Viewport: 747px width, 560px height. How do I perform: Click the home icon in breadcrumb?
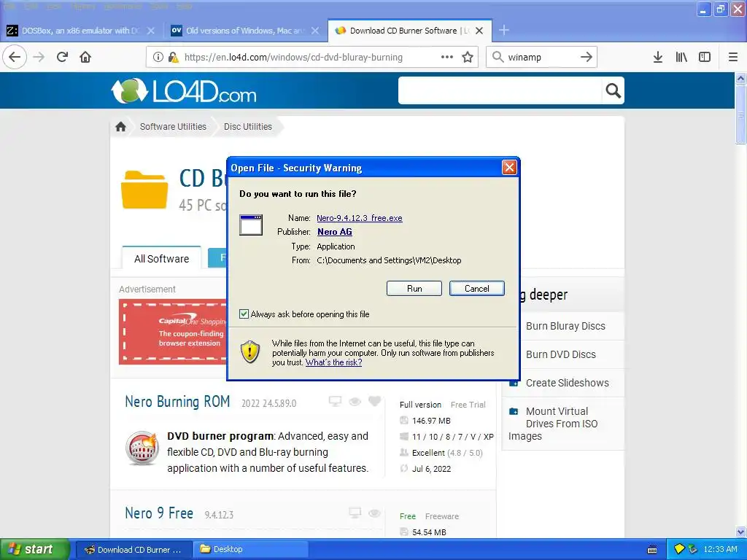120,127
